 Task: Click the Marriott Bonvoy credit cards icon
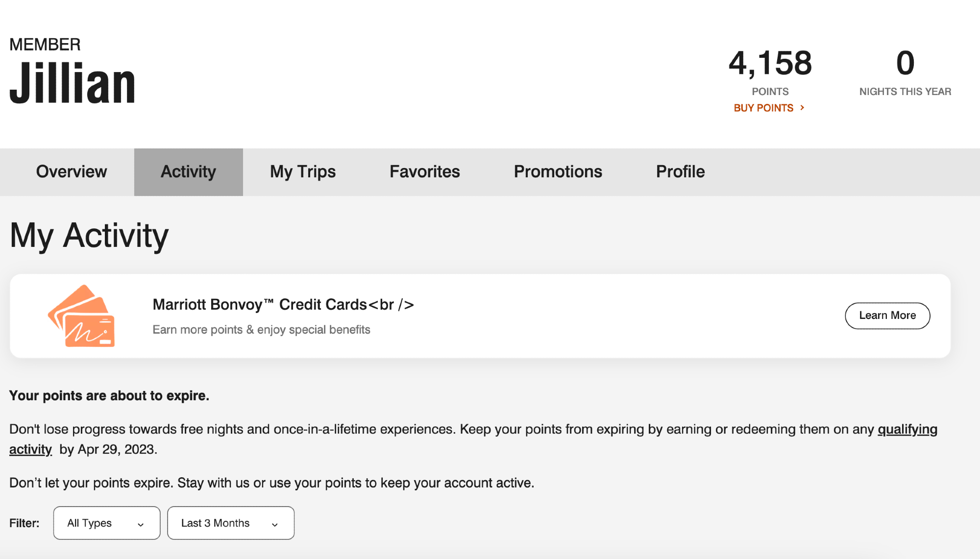pyautogui.click(x=82, y=316)
